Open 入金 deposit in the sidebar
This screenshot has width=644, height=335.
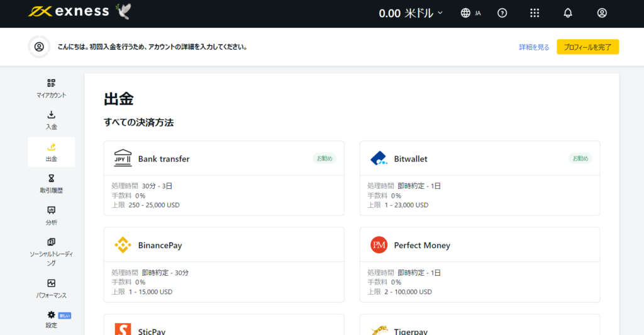click(52, 120)
